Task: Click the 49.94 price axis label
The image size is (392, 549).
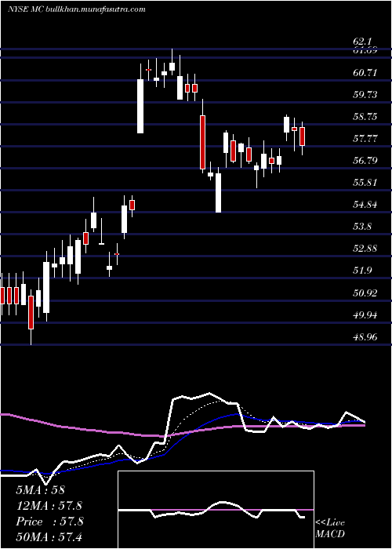Action: point(365,315)
